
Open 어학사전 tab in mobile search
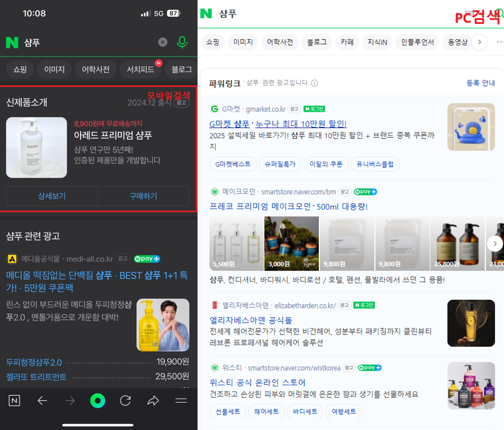(x=96, y=69)
